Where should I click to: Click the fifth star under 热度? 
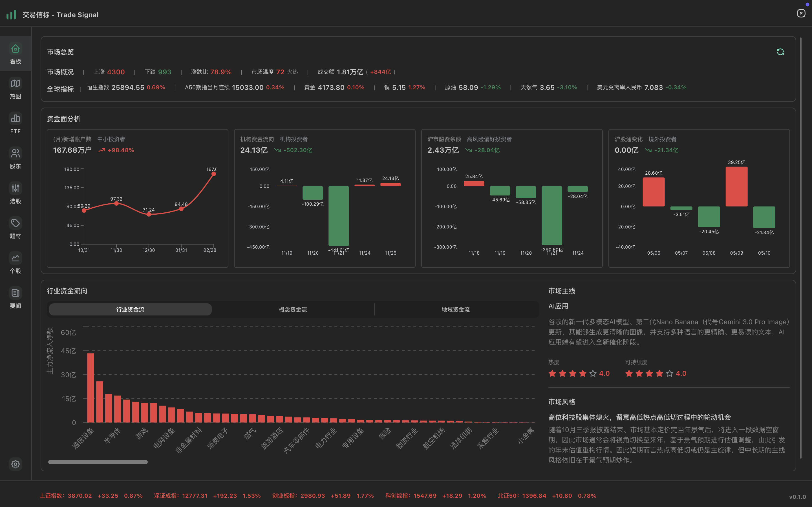593,373
